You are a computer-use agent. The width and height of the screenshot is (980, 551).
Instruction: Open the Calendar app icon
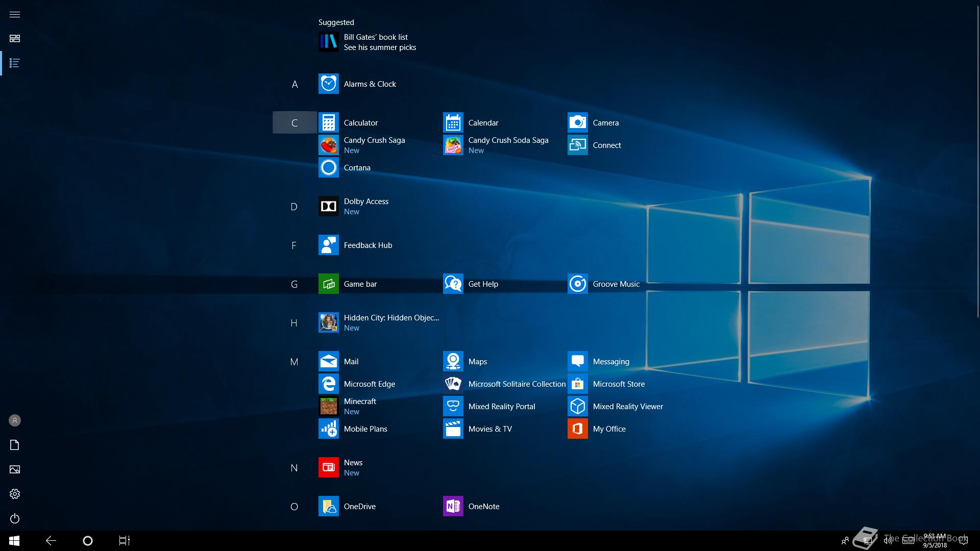453,122
